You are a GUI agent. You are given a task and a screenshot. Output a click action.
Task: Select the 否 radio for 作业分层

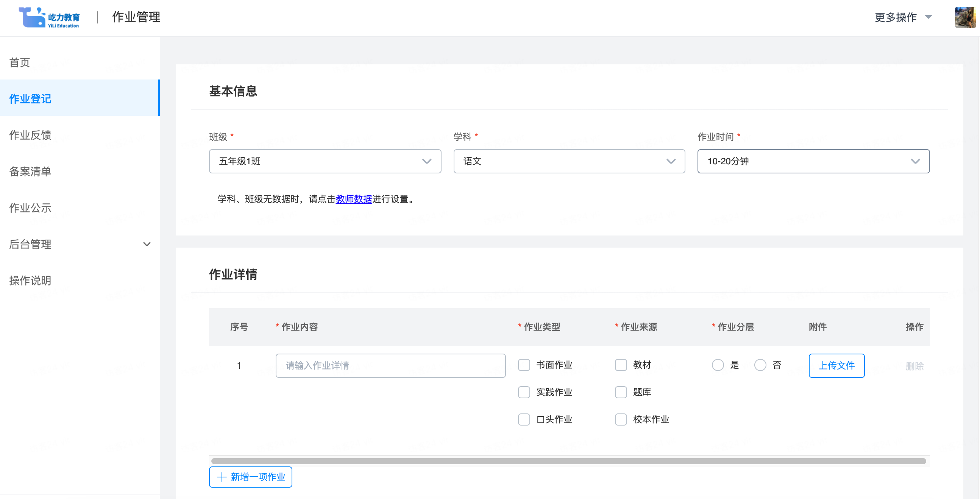(760, 365)
